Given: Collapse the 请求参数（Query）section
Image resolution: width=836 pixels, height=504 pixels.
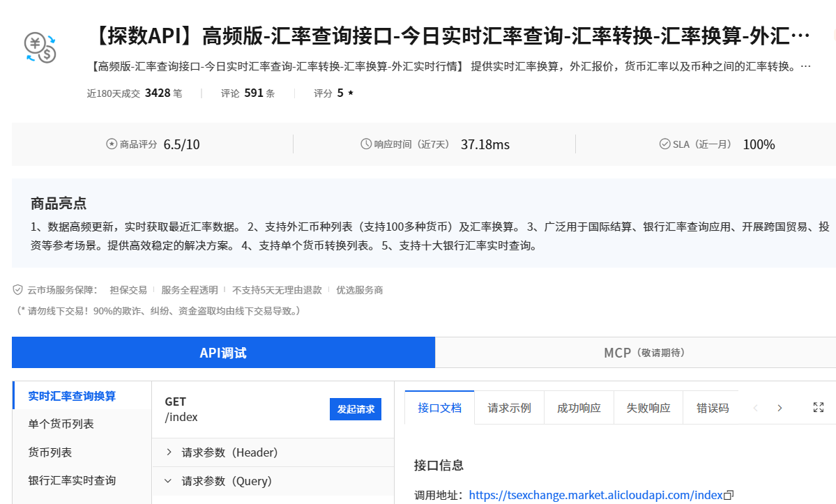Looking at the screenshot, I should pos(225,481).
